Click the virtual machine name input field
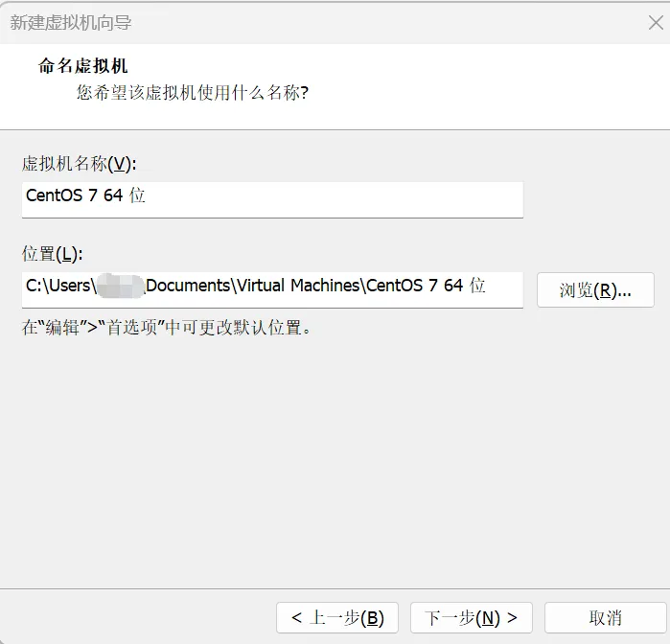Image resolution: width=670 pixels, height=644 pixels. point(272,199)
